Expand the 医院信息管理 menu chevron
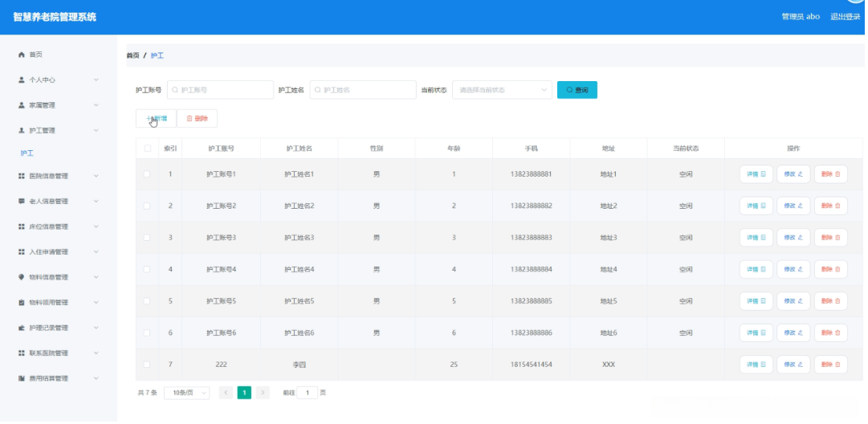 coord(96,176)
